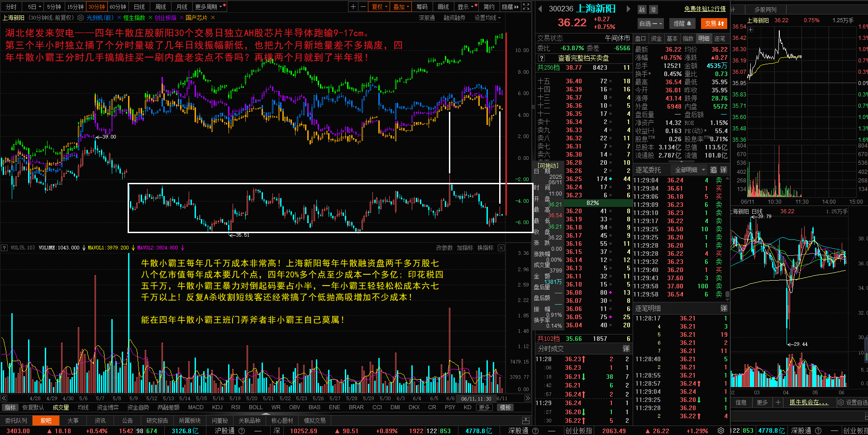Viewport: 868px width, 435px height.
Task: Open the question mark help in order book
Action: (x=541, y=58)
